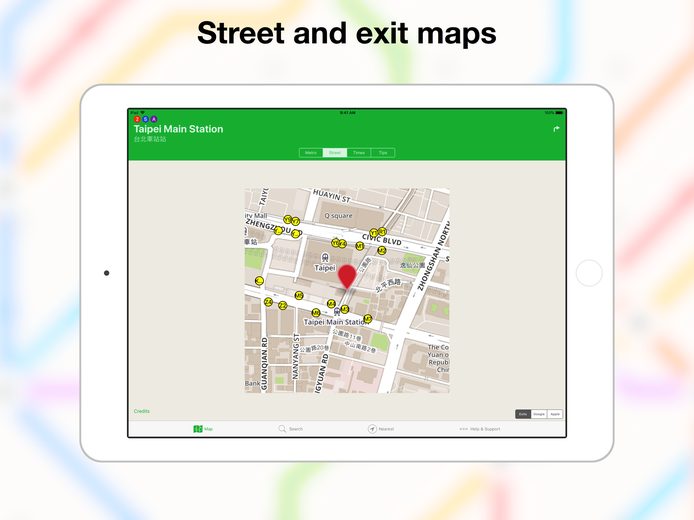Tap the Taipei Main Station title
This screenshot has height=520, width=694.
tap(178, 129)
